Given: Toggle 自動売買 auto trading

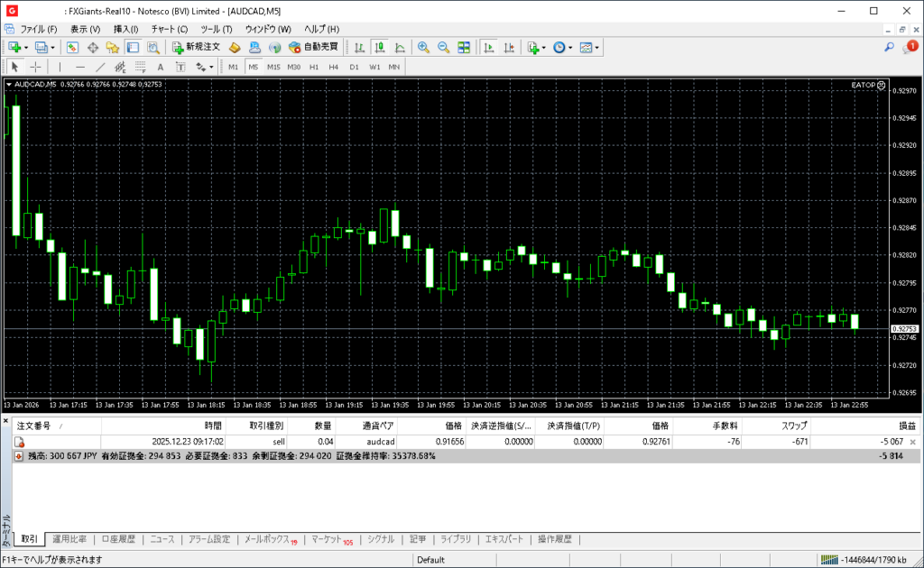Looking at the screenshot, I should [313, 47].
